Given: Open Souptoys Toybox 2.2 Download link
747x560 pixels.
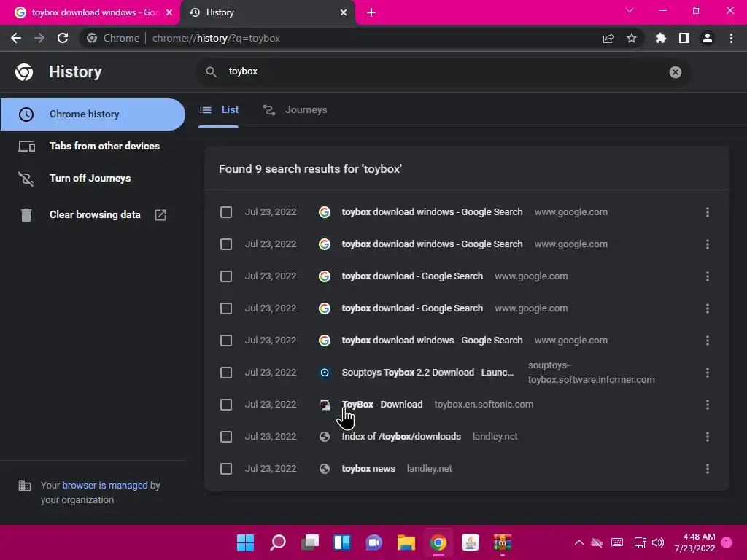Looking at the screenshot, I should click(427, 373).
